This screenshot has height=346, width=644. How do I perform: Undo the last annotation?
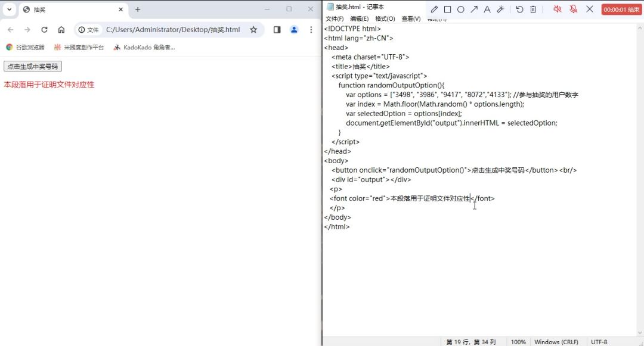(519, 10)
